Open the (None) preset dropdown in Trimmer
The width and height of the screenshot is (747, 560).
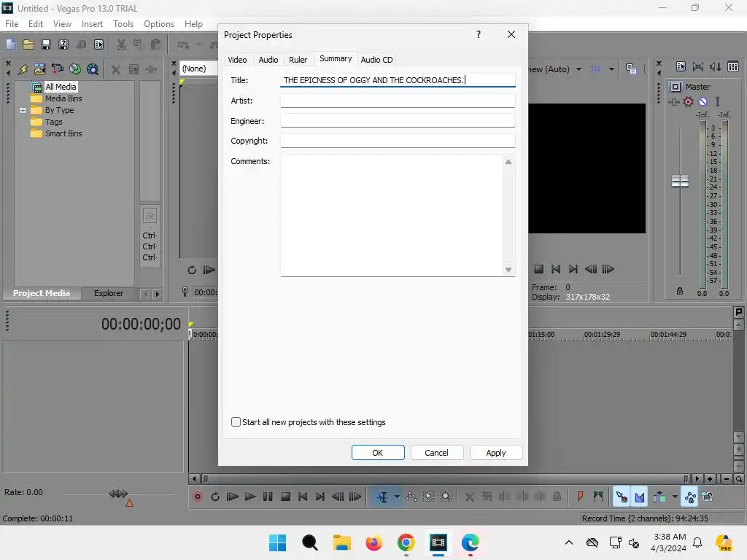pyautogui.click(x=198, y=69)
